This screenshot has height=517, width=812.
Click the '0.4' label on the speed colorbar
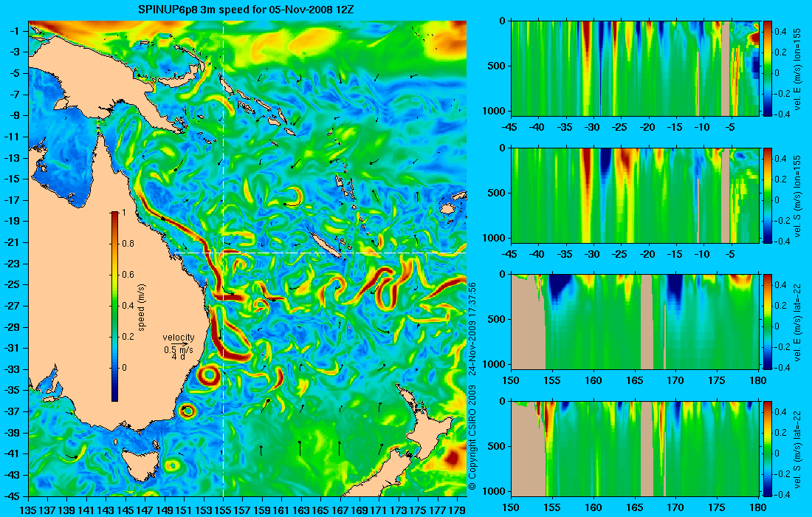click(x=128, y=306)
